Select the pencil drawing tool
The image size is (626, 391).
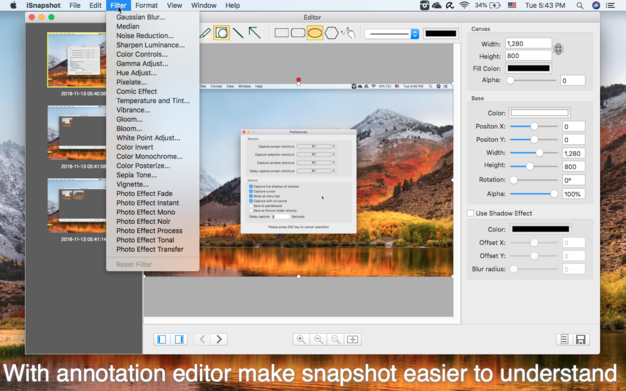206,33
